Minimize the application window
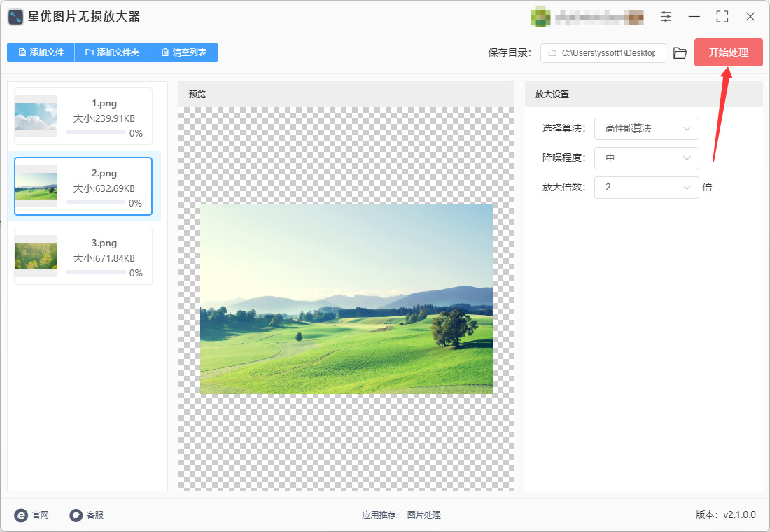 (694, 17)
